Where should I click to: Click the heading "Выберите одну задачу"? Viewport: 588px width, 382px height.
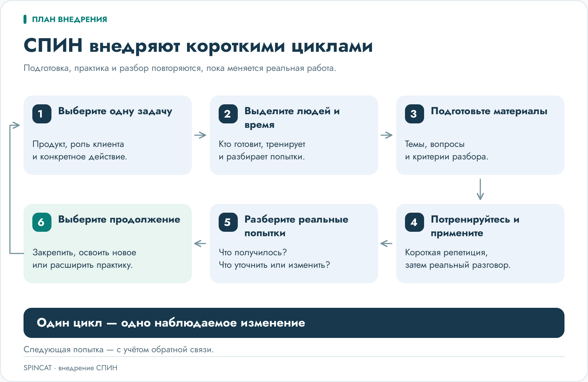coord(115,111)
